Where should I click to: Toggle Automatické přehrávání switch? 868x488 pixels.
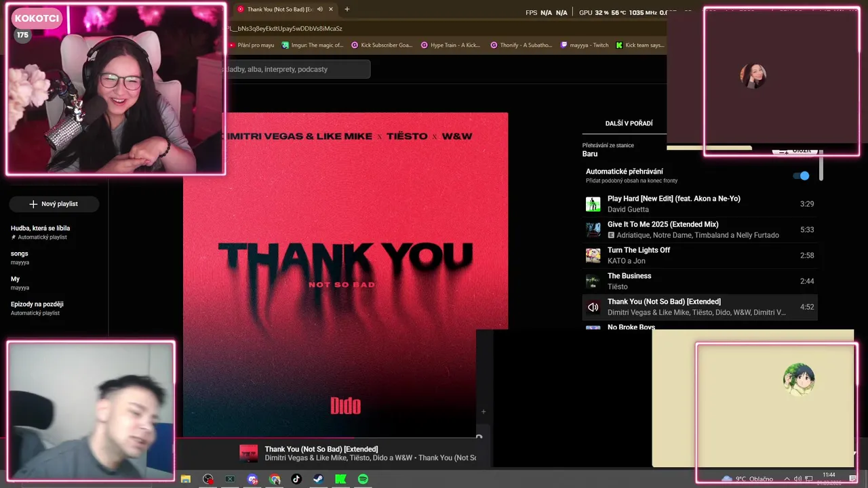pyautogui.click(x=802, y=176)
